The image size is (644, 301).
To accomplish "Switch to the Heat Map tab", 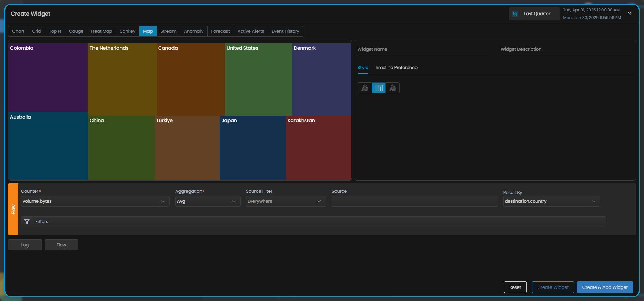I will [x=101, y=31].
